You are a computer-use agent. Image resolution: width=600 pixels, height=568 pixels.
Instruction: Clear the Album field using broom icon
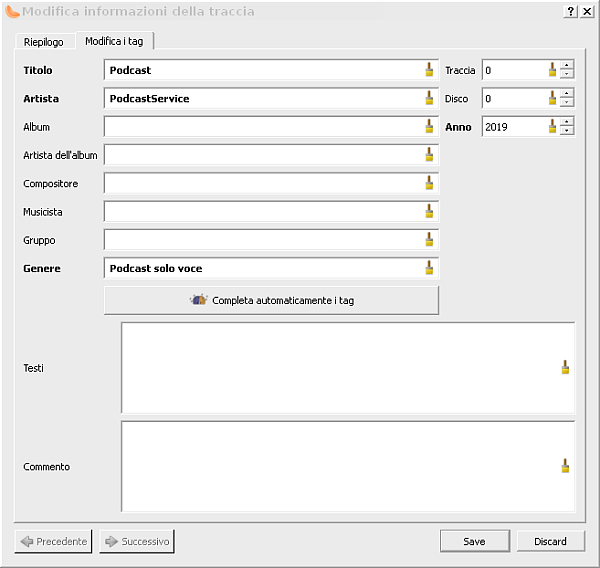coord(429,126)
